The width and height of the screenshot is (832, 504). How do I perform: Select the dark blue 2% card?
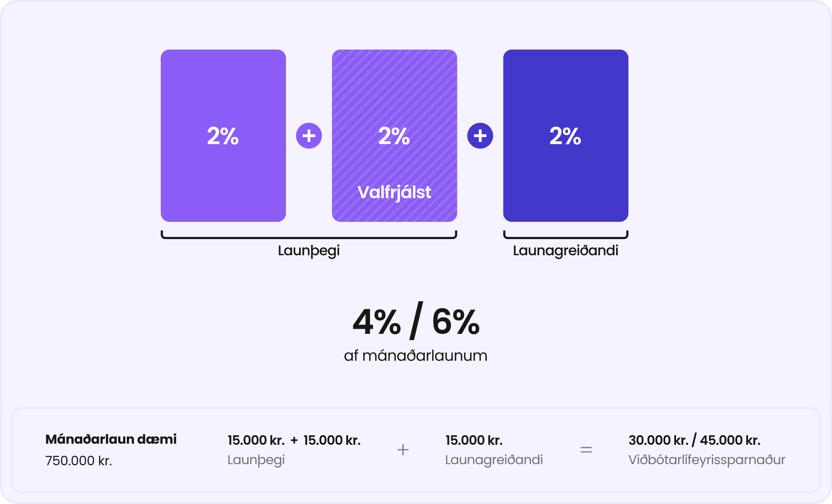[565, 135]
